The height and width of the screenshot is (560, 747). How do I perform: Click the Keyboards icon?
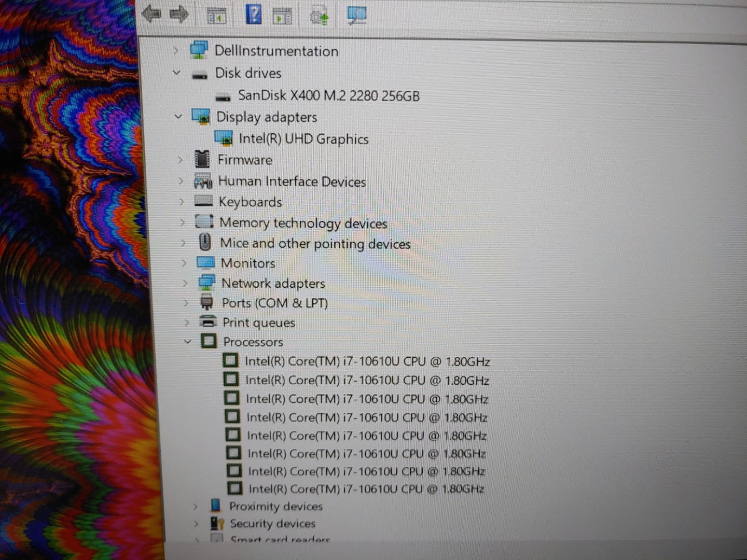pos(203,201)
